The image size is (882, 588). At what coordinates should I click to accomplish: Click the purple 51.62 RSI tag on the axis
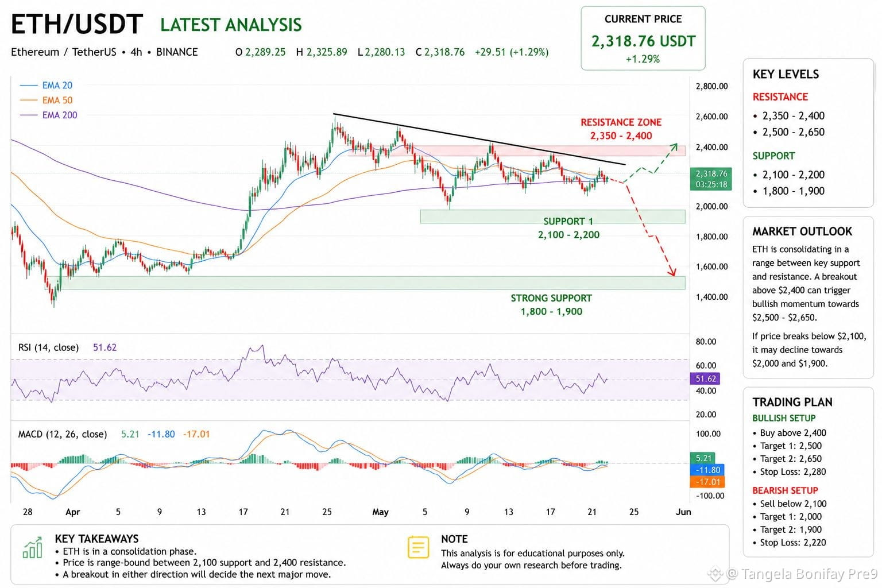(x=705, y=379)
